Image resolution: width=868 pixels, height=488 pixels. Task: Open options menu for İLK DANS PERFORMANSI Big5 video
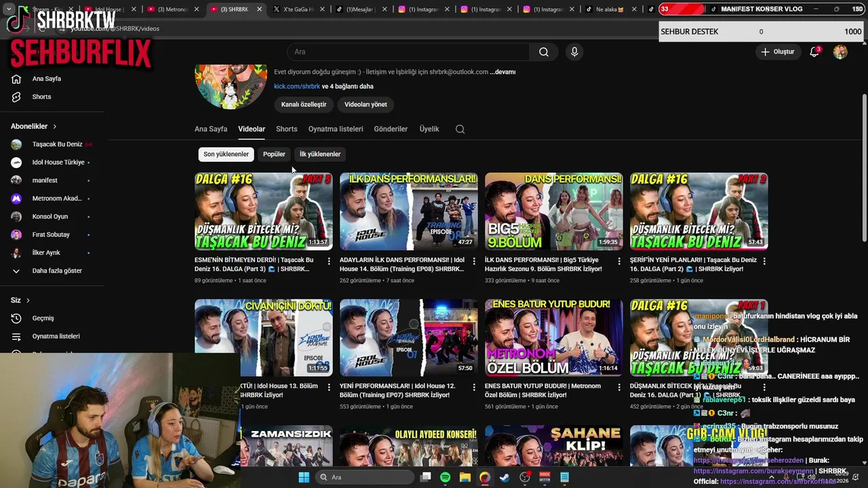(619, 261)
